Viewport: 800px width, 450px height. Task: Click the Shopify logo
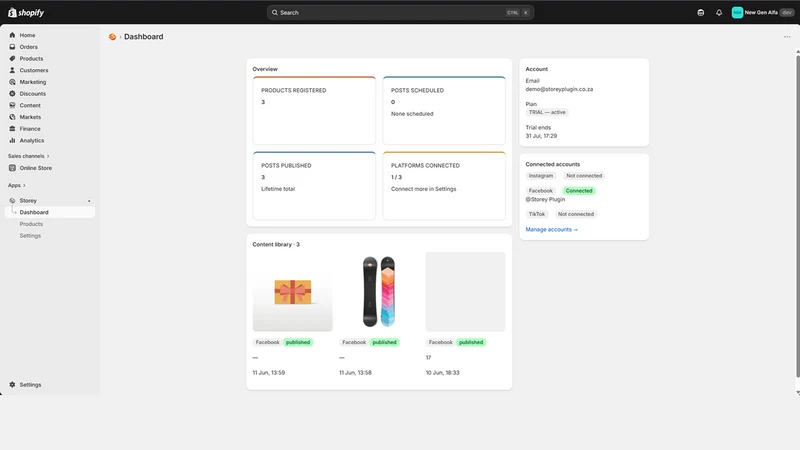pos(26,12)
